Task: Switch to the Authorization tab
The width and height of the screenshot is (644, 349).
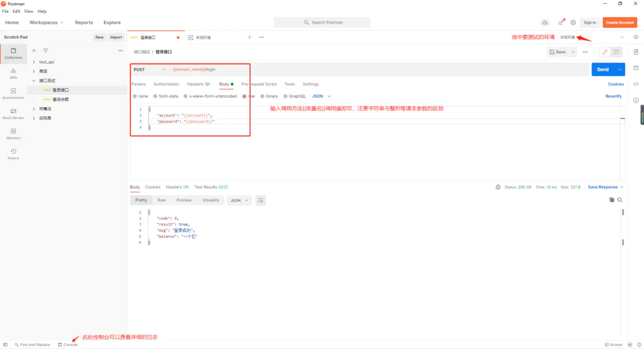Action: [166, 84]
